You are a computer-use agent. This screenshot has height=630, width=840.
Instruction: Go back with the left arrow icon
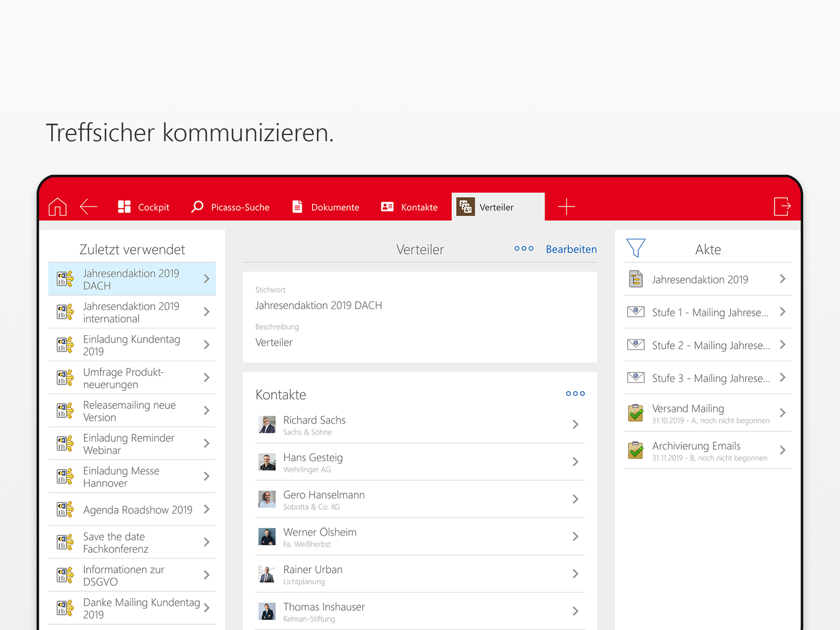[89, 207]
